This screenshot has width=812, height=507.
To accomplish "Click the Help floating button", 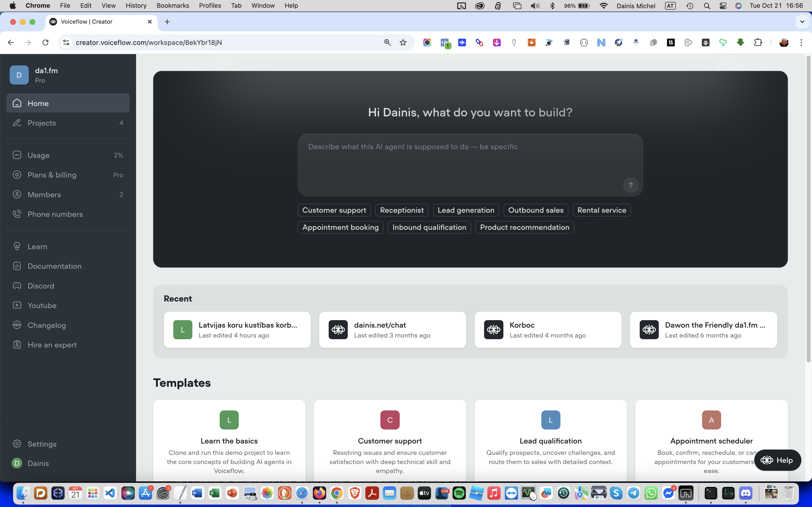I will point(777,460).
